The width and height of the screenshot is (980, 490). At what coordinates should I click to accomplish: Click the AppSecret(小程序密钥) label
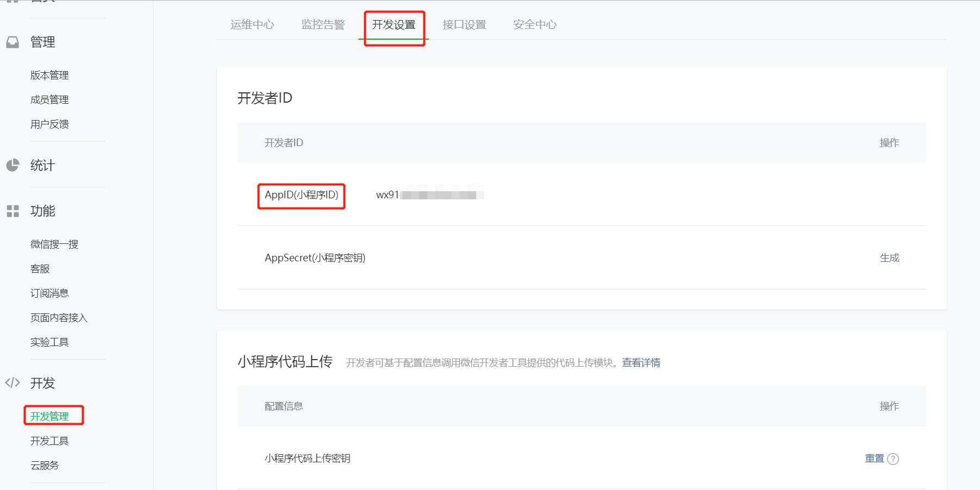[315, 257]
